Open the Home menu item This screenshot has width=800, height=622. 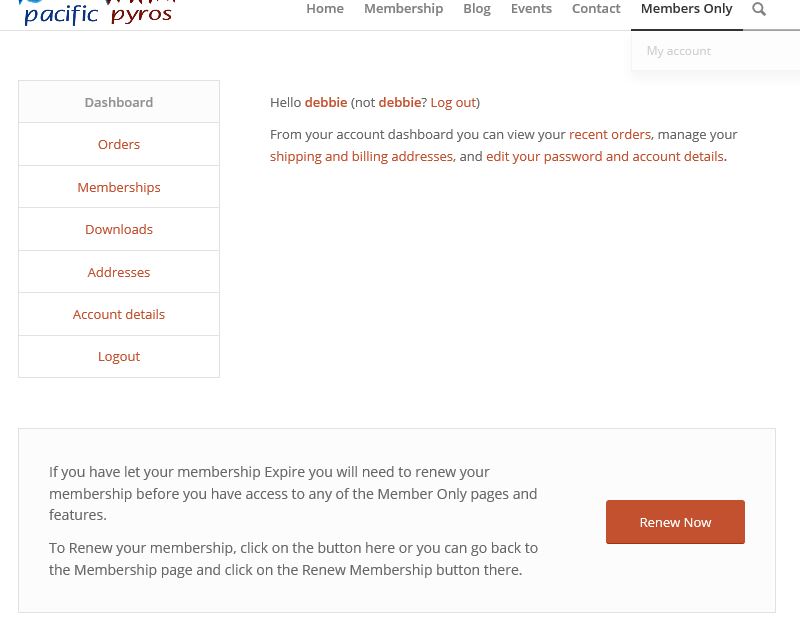click(x=325, y=9)
